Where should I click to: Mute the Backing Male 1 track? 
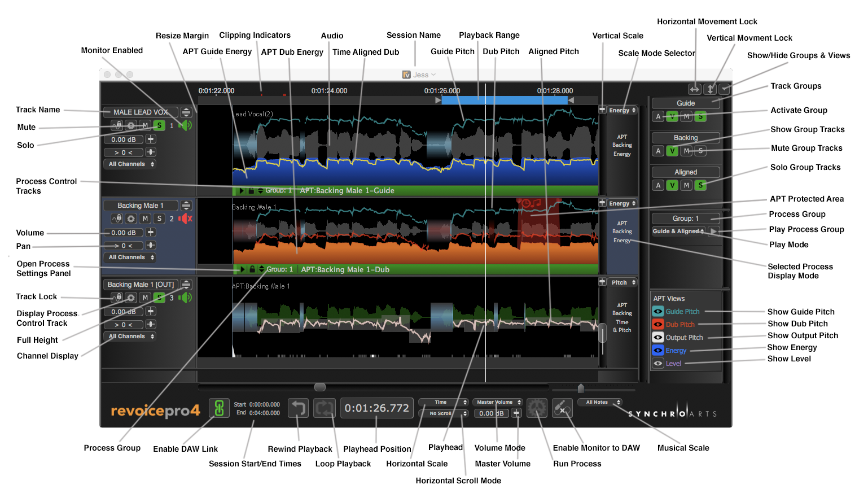(x=145, y=219)
